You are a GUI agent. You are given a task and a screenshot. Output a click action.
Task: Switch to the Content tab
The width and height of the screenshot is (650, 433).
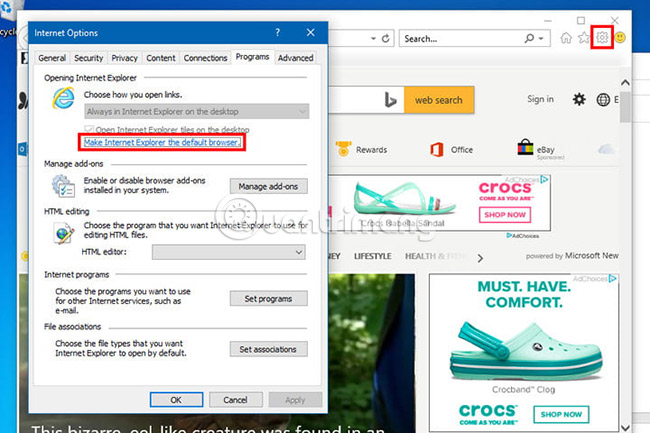pos(161,58)
